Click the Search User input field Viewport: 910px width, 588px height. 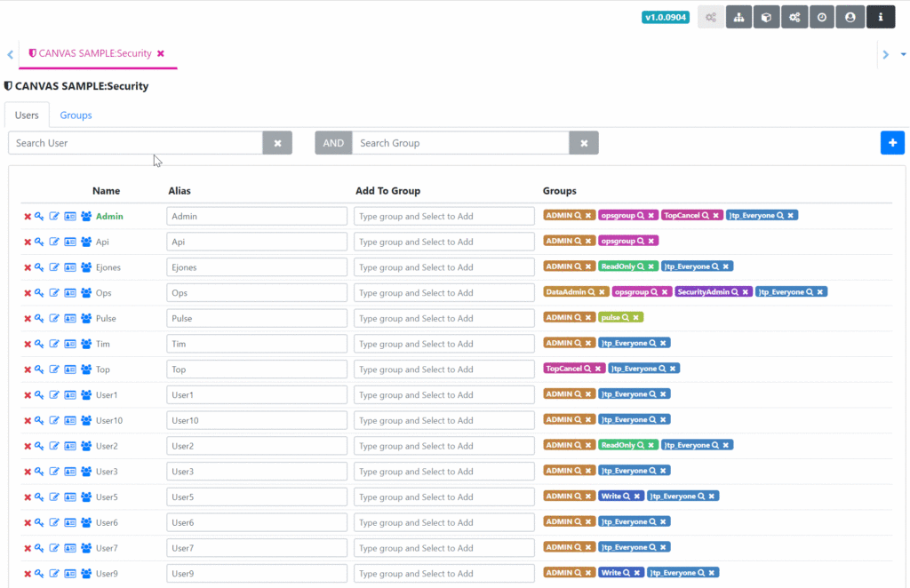click(x=135, y=143)
